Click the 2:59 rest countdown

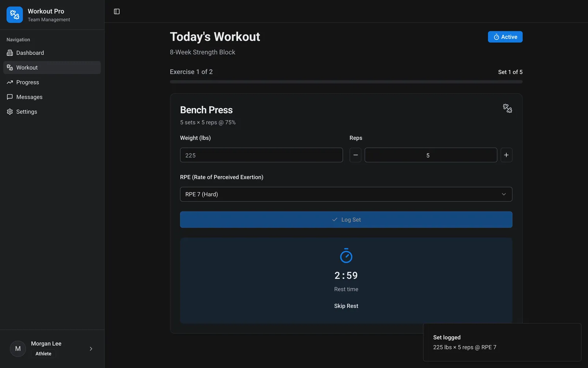[346, 276]
